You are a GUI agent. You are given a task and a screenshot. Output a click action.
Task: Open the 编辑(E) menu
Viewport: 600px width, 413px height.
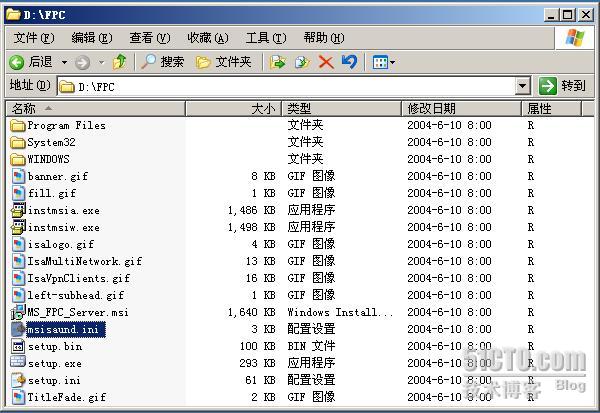pos(92,38)
